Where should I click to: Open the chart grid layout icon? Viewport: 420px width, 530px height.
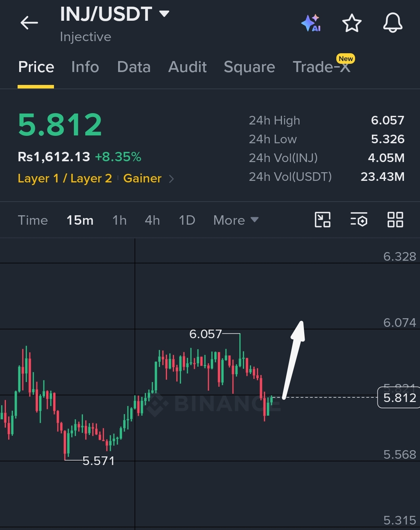(x=395, y=220)
